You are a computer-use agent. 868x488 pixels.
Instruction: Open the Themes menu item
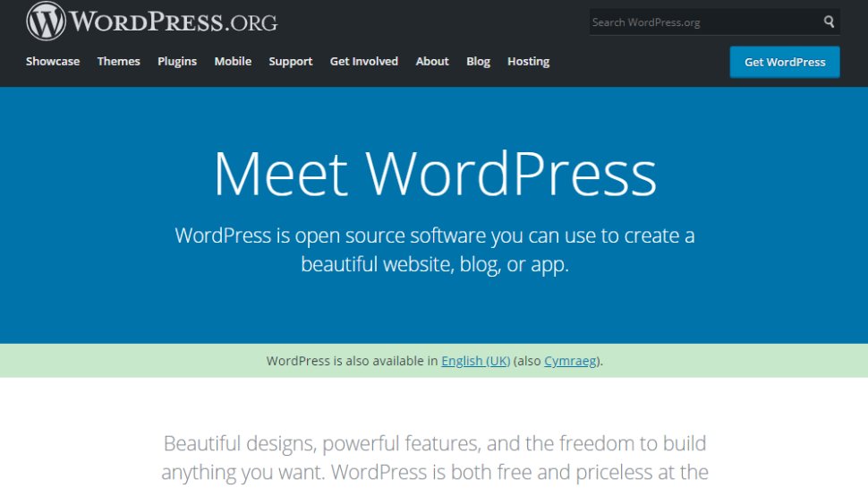click(118, 62)
